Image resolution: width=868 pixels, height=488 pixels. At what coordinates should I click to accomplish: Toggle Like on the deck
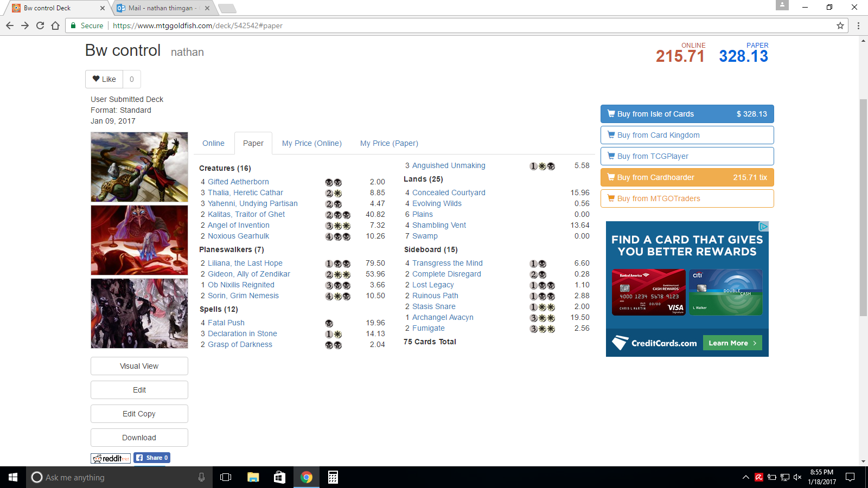tap(104, 79)
